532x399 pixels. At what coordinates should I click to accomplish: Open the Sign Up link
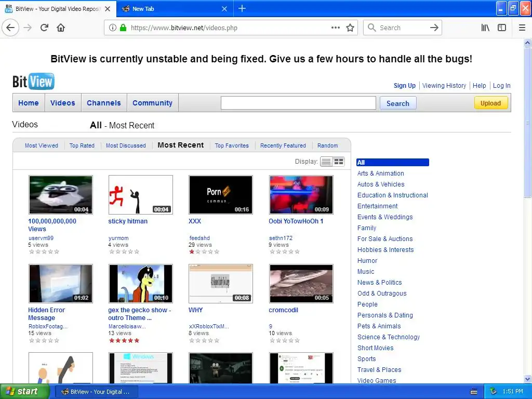click(x=404, y=86)
